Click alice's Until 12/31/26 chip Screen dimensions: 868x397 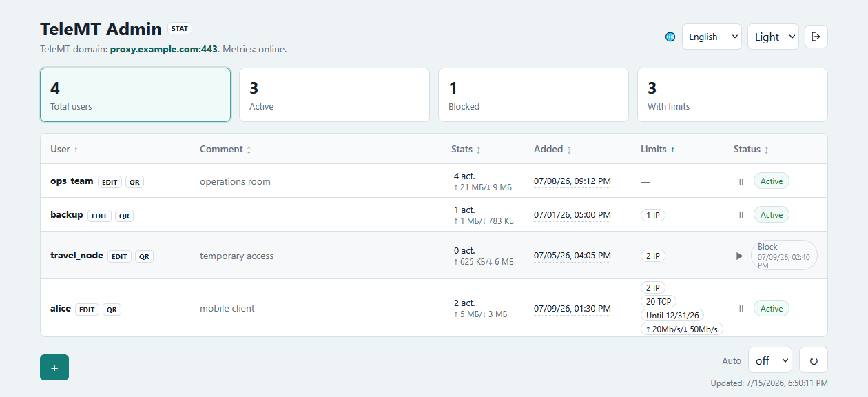pos(672,315)
